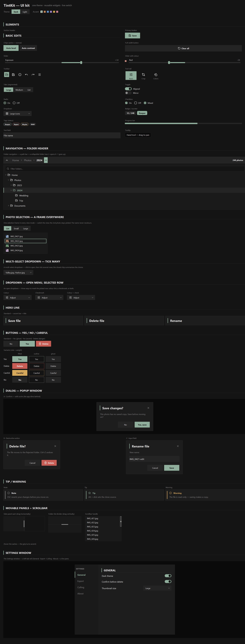Open Thumbnail size Large dropdown

tap(157, 588)
